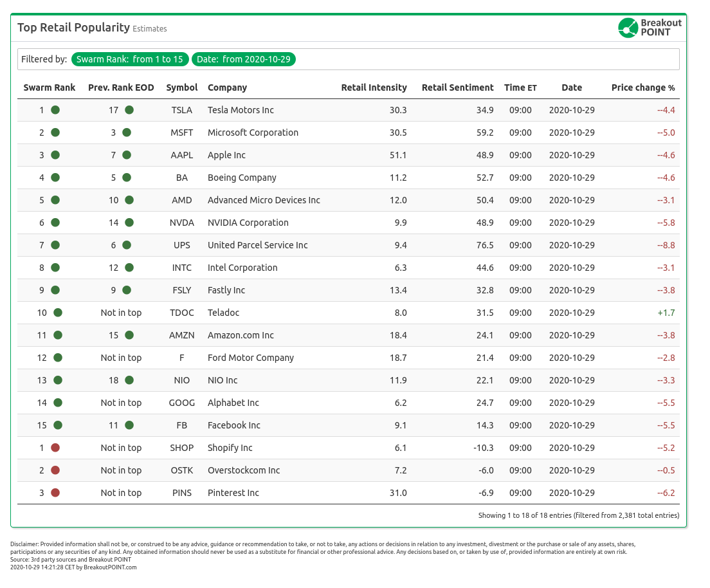Sort table by Retail Intensity header
The width and height of the screenshot is (710, 588).
[x=374, y=87]
